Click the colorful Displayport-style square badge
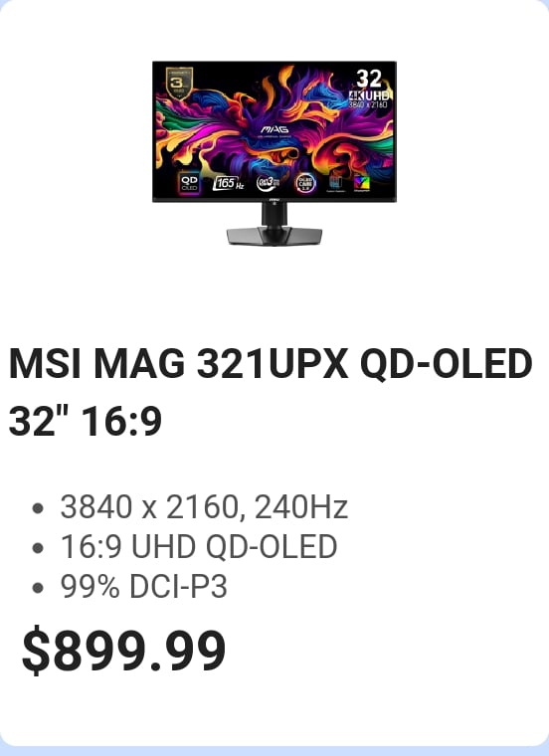The image size is (549, 756). [x=362, y=183]
